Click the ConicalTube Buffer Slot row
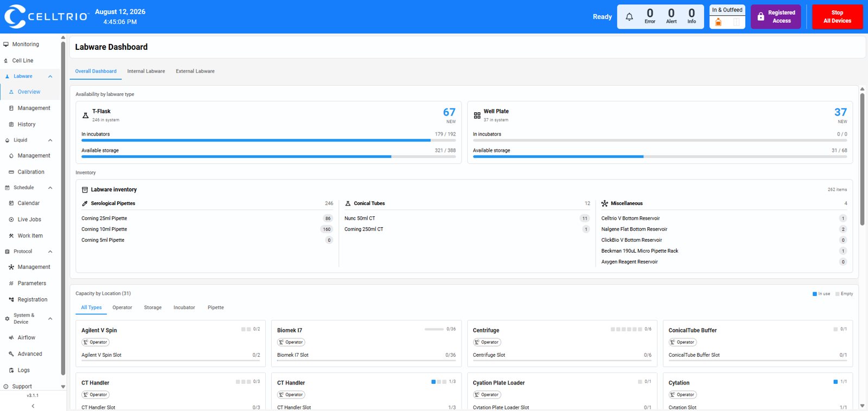 pos(757,355)
